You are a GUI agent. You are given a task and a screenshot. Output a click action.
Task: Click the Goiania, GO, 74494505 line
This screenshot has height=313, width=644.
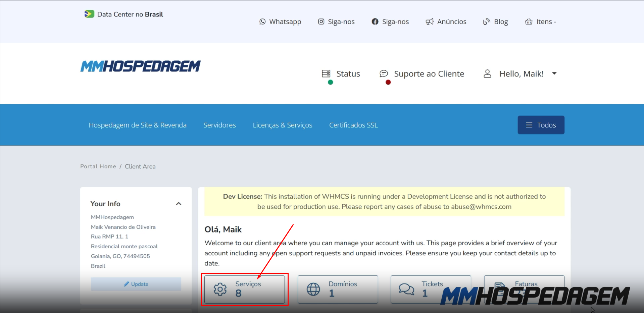[120, 256]
